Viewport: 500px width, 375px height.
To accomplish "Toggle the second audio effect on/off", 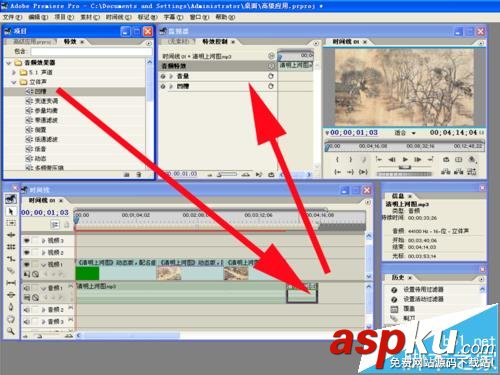I will (x=163, y=86).
